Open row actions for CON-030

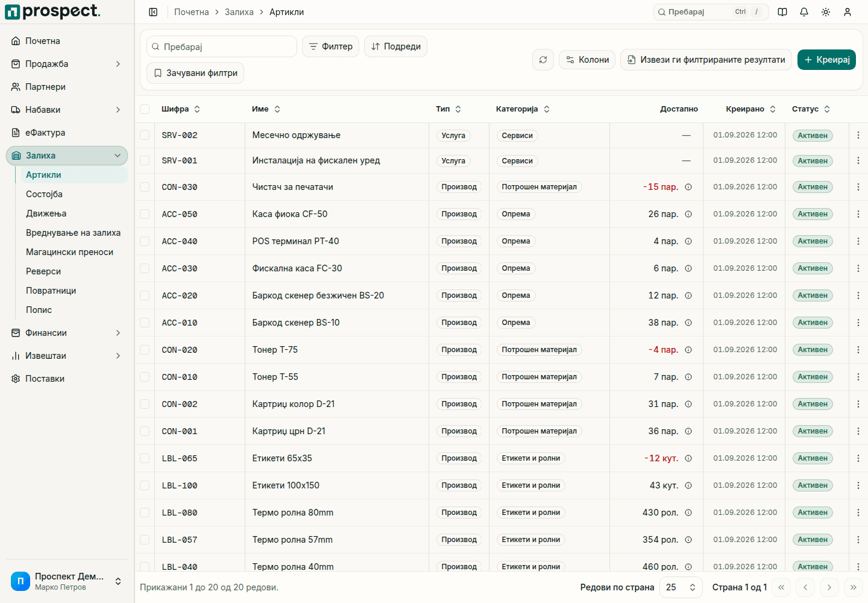click(x=858, y=187)
